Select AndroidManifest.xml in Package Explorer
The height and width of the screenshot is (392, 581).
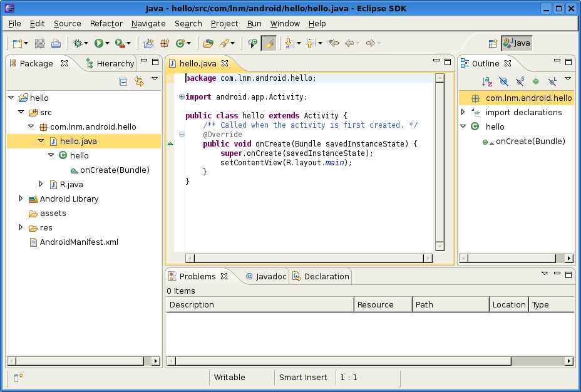[x=74, y=242]
